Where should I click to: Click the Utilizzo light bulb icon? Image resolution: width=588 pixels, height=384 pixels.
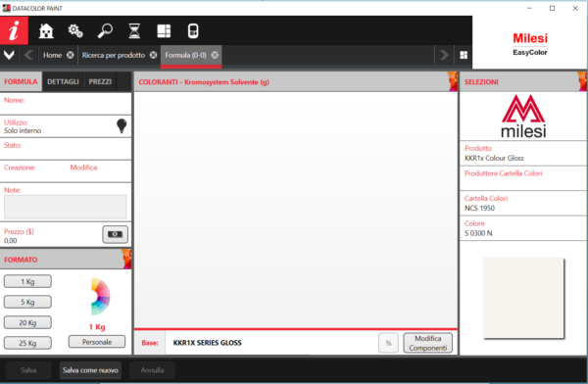point(122,126)
